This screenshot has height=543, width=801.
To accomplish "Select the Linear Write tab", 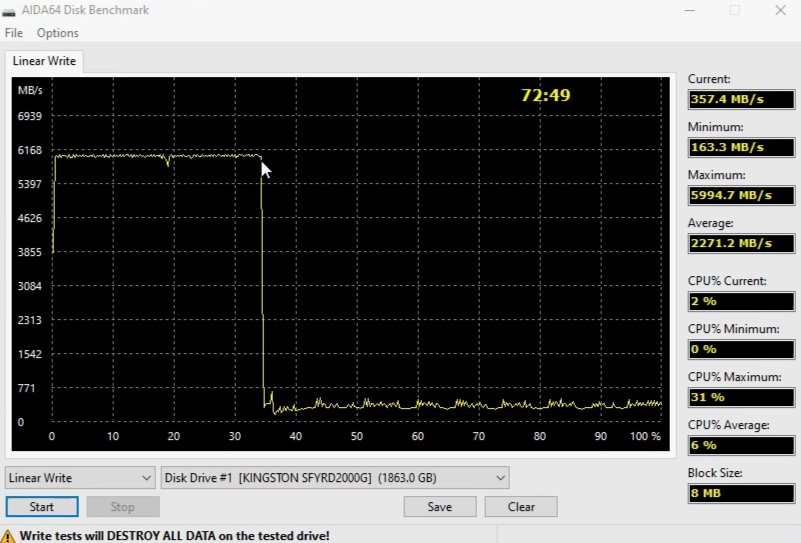I will [x=44, y=61].
